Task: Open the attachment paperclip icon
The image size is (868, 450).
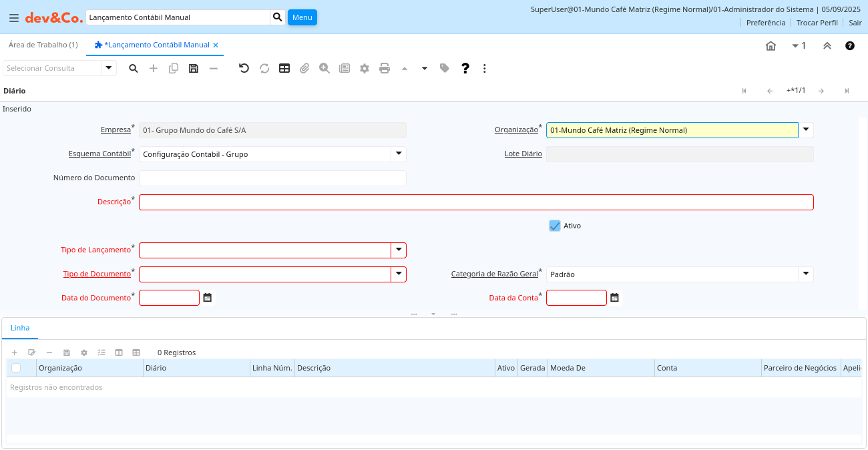Action: (304, 68)
